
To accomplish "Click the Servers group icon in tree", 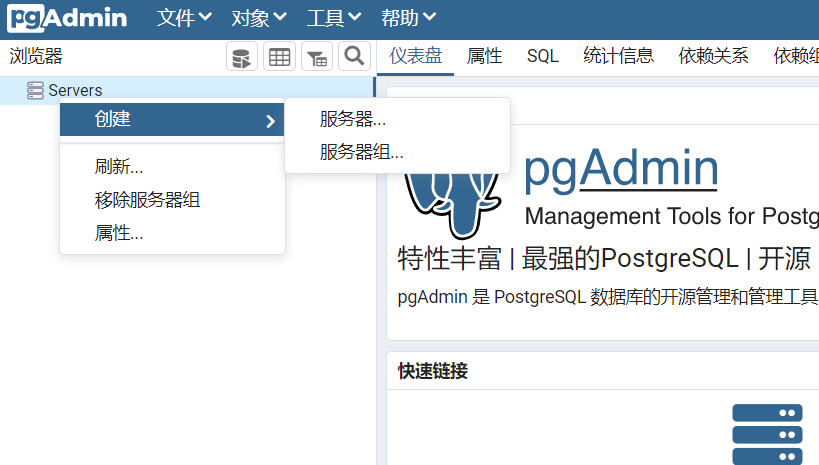I will point(35,90).
